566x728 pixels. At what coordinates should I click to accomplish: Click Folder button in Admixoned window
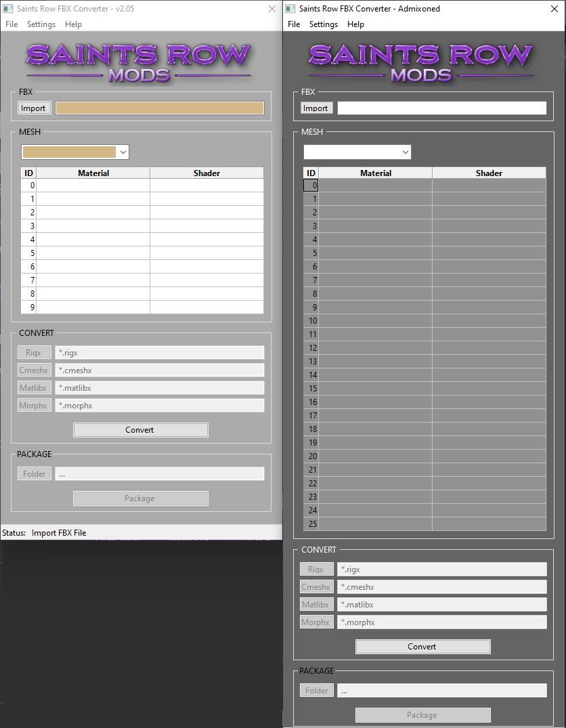pyautogui.click(x=317, y=690)
